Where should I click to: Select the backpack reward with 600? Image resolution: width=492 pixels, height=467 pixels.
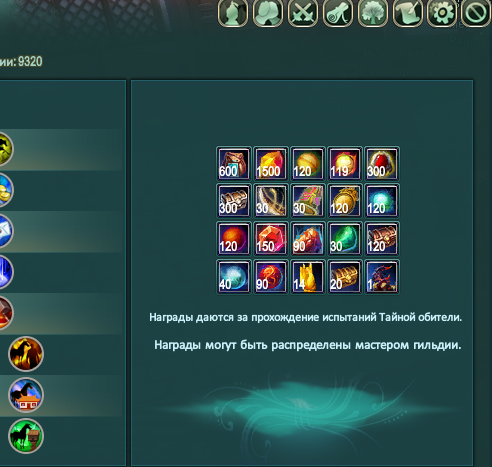(x=234, y=164)
